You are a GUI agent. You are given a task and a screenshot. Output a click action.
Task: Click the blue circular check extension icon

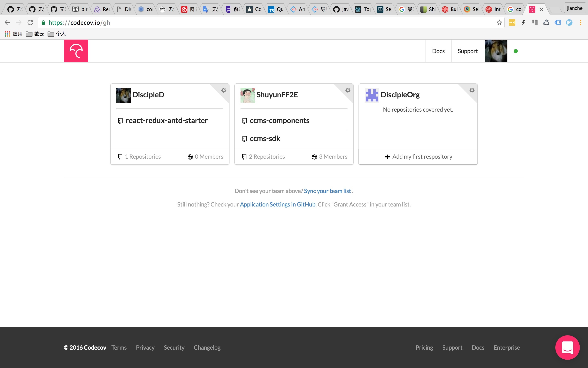(x=569, y=23)
